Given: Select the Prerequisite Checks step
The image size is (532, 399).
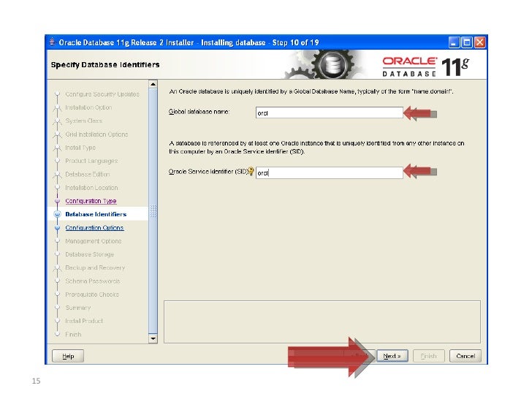Looking at the screenshot, I should (91, 294).
